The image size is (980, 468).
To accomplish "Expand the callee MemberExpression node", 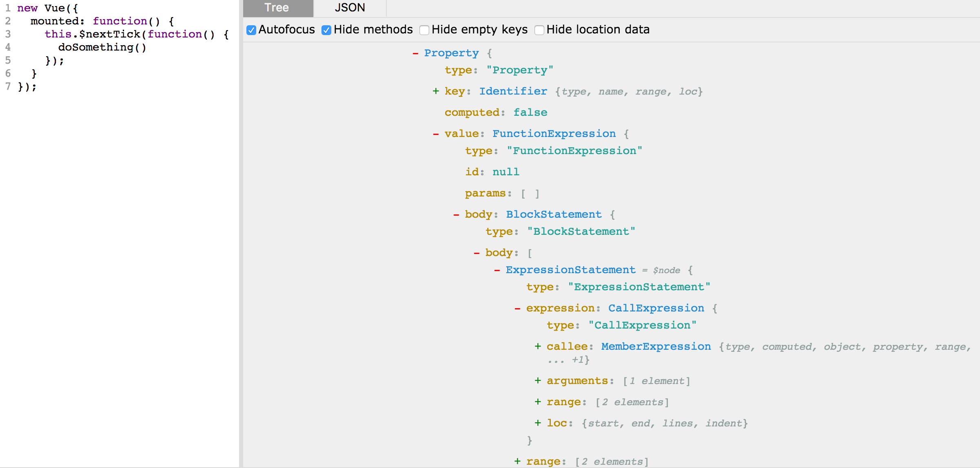I will [538, 346].
